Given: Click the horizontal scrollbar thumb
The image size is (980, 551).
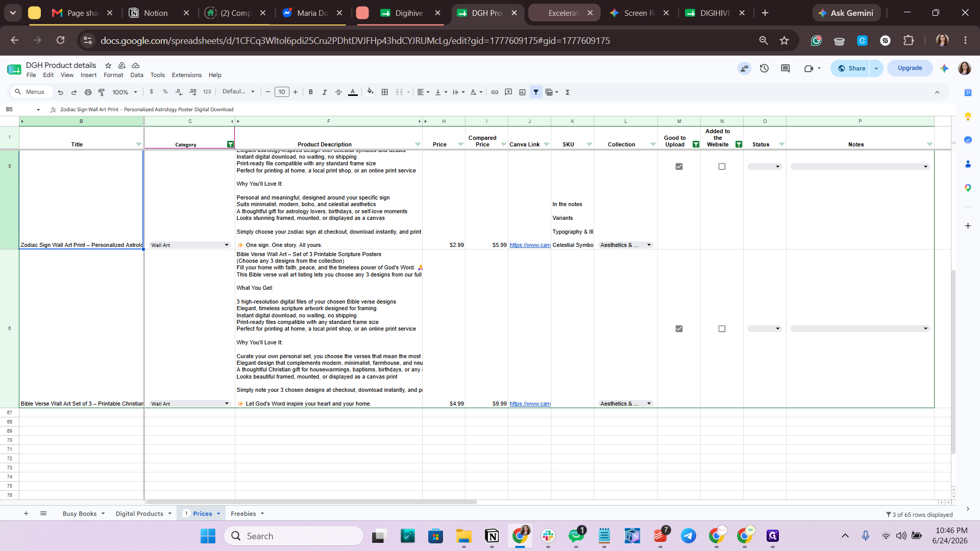Looking at the screenshot, I should [311, 502].
